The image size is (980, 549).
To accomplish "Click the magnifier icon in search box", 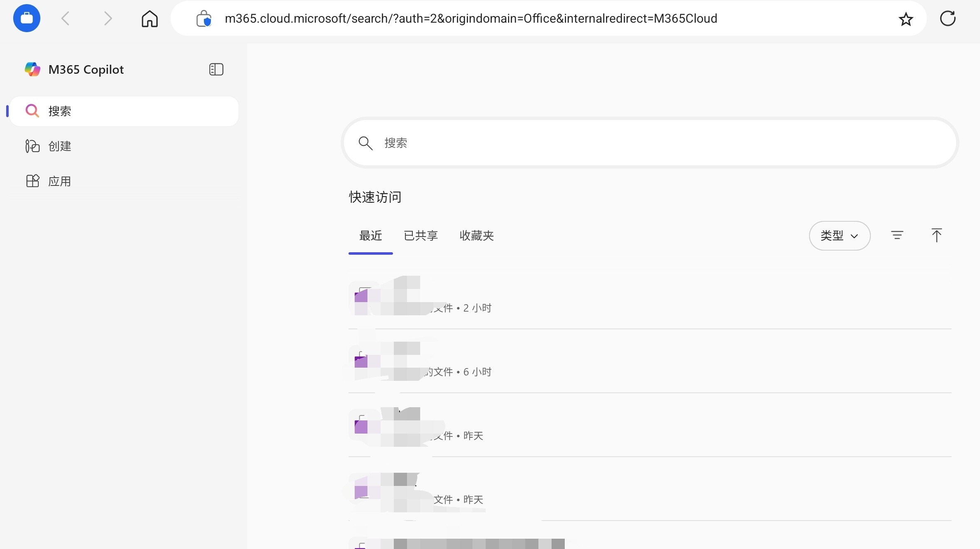I will click(x=365, y=143).
